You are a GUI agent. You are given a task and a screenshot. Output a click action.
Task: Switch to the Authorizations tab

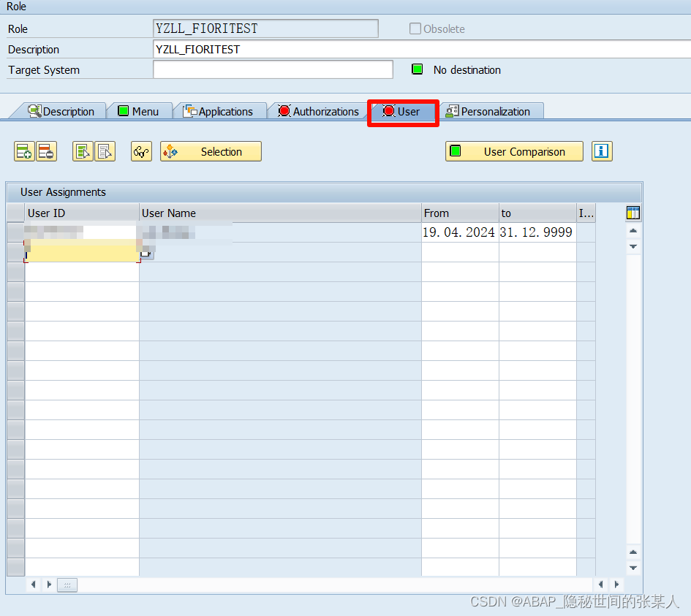[x=318, y=111]
